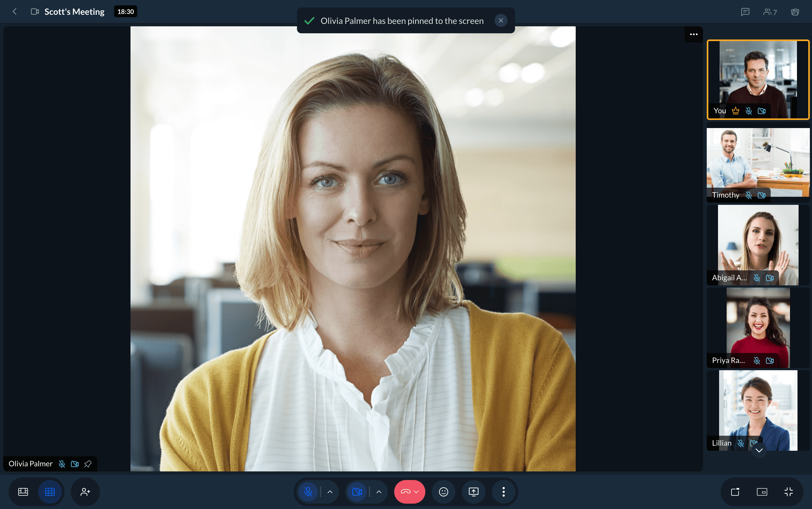Unmute your microphone in the control bar

coord(308,492)
